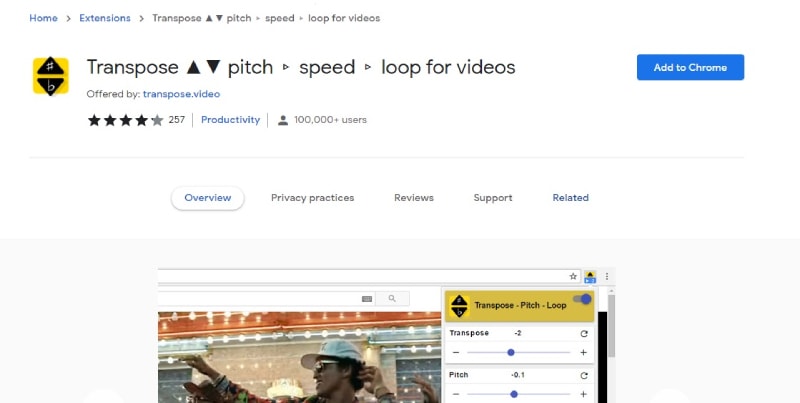Viewport: 800px width, 403px height.
Task: Open the Privacy practices tab
Action: pyautogui.click(x=312, y=198)
